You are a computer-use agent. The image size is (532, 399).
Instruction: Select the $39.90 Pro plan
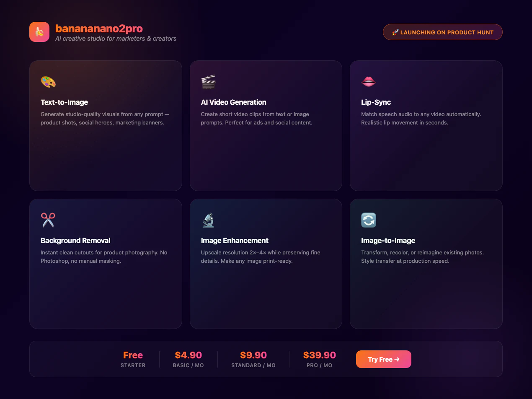(320, 359)
